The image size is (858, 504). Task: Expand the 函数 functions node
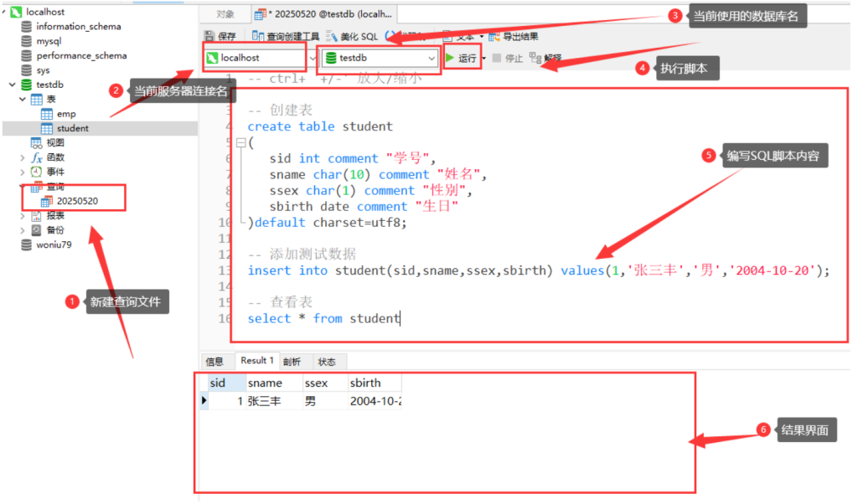pos(23,157)
